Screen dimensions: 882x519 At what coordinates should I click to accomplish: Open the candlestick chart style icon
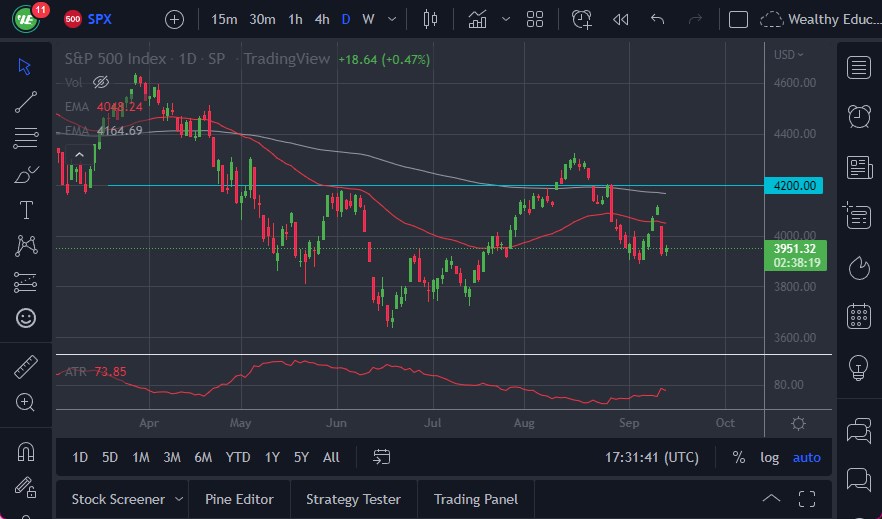431,19
